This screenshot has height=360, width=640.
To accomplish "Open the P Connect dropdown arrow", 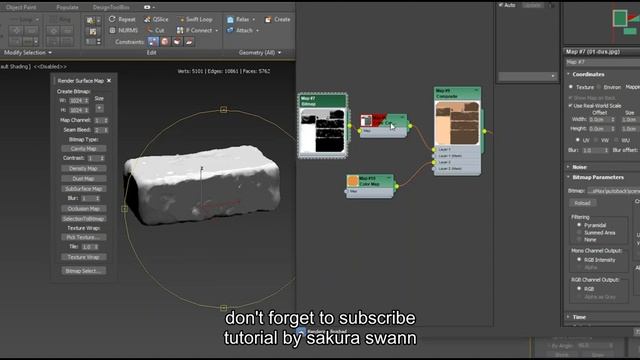I will 217,31.
